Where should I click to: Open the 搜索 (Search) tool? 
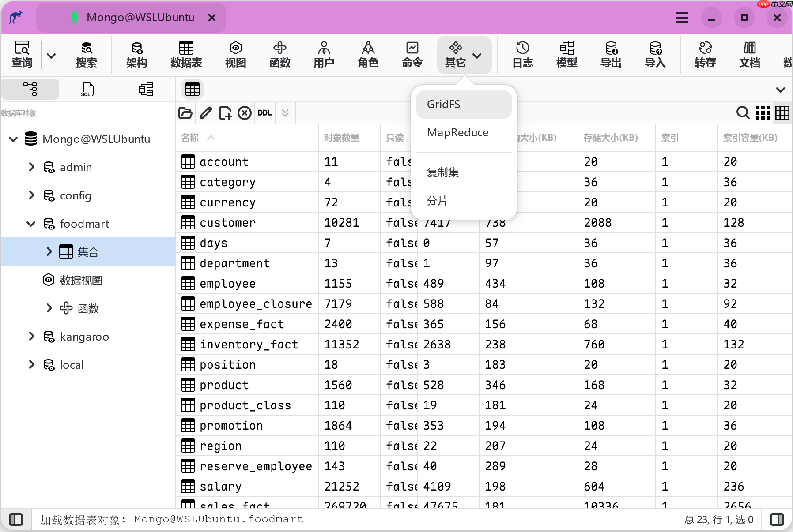pyautogui.click(x=86, y=55)
